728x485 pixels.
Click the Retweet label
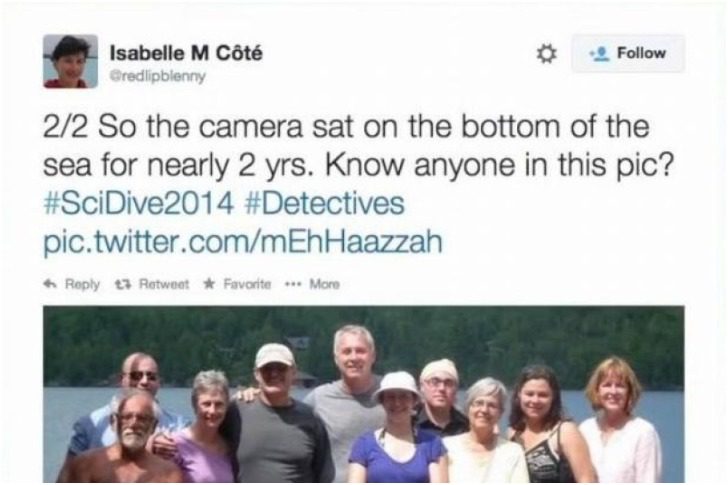tap(164, 284)
